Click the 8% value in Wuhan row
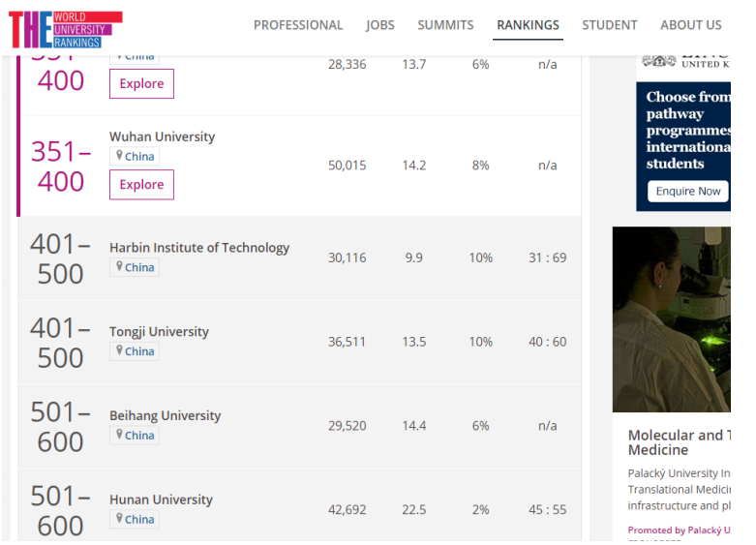 (480, 166)
